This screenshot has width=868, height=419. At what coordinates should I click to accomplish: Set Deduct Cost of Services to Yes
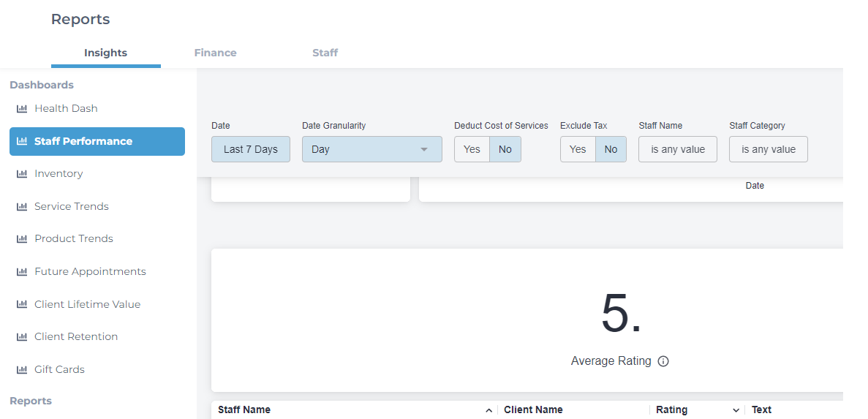(x=472, y=149)
